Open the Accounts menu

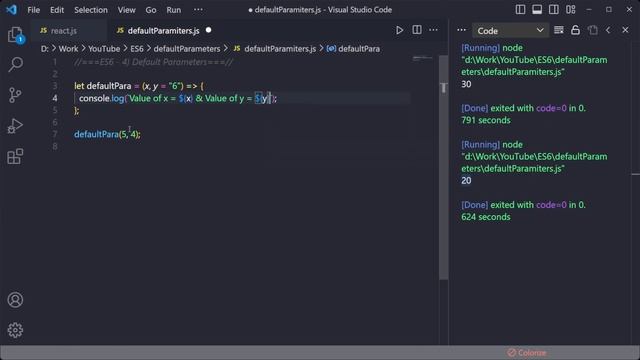pos(15,300)
